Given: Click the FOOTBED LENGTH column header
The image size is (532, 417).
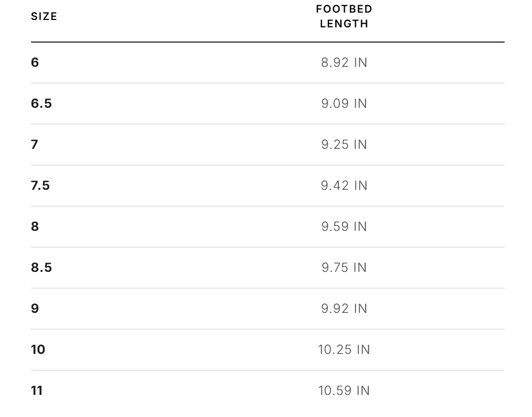Looking at the screenshot, I should click(x=344, y=16).
